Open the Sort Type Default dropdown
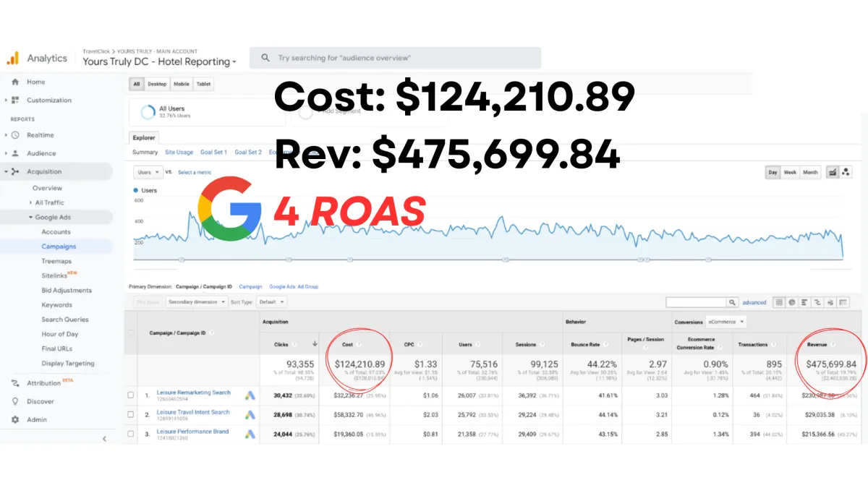The image size is (868, 488). tap(271, 302)
